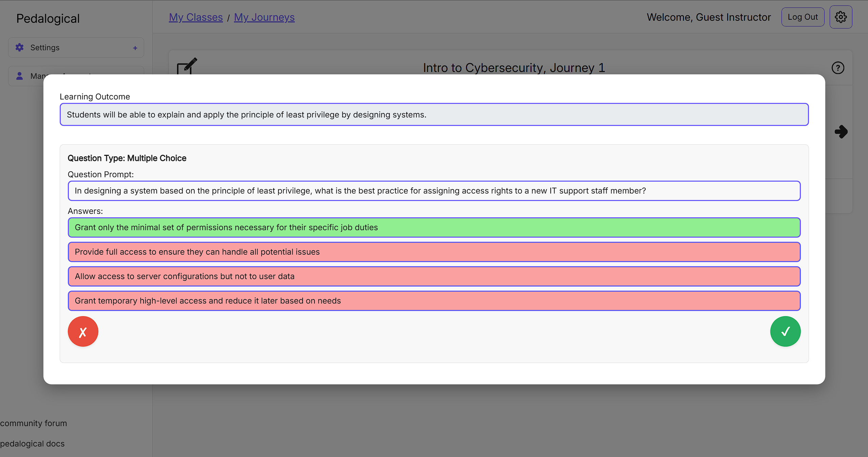
Task: Click the Learning Outcome text field
Action: (434, 115)
